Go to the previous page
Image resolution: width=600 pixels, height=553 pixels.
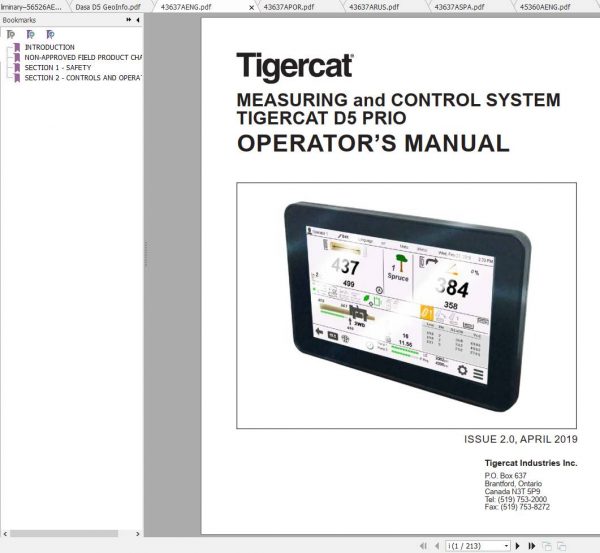437,546
